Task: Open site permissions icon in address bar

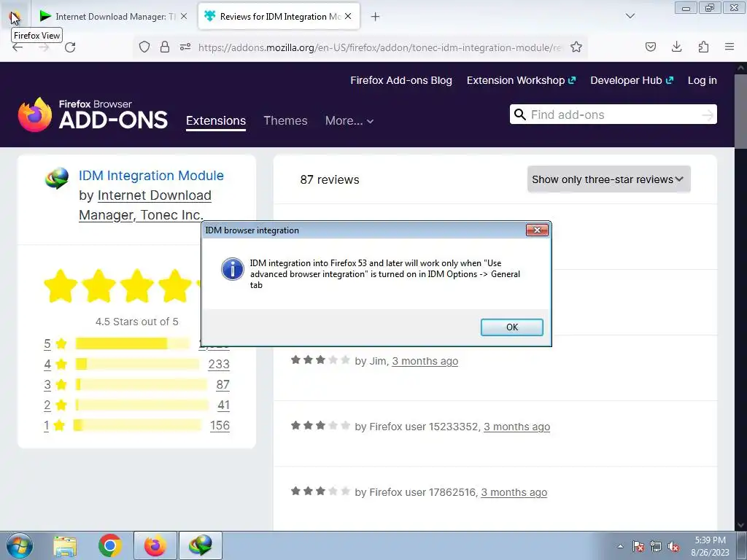Action: 185,47
